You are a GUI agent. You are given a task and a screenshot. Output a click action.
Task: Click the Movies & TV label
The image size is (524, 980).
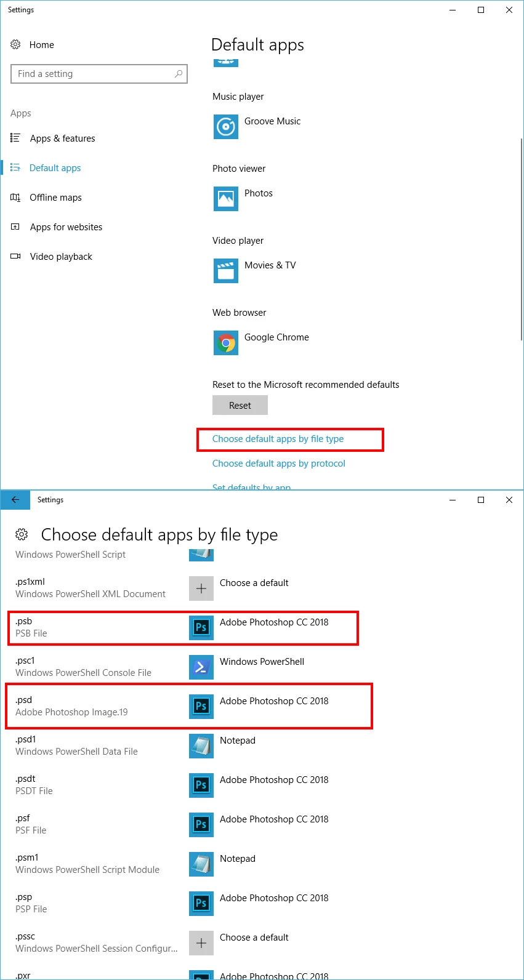point(270,265)
